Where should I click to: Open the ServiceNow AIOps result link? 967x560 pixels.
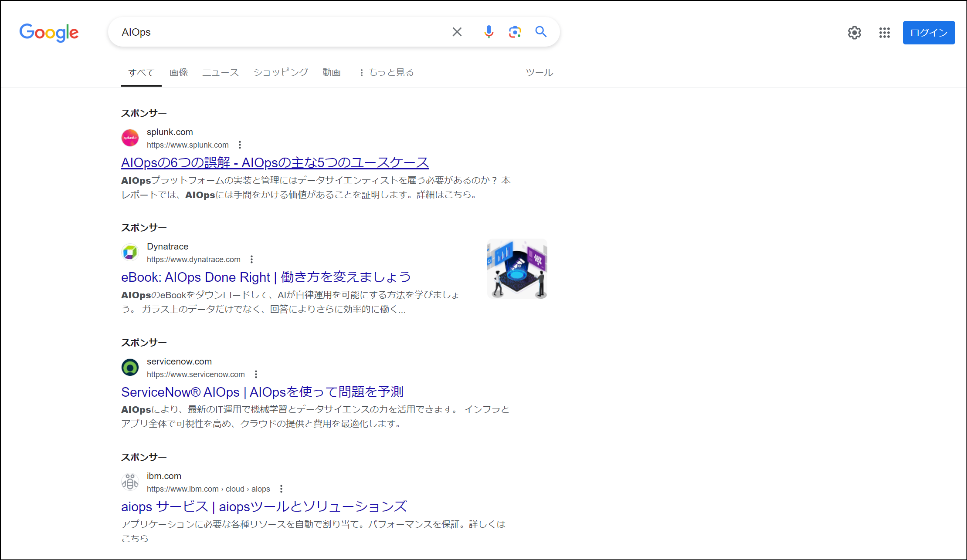[262, 391]
